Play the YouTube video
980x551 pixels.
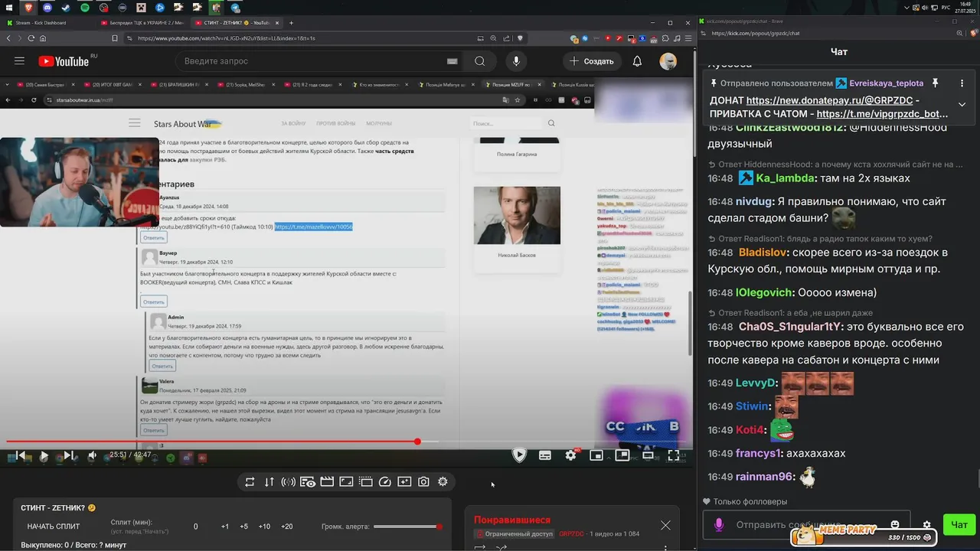click(x=44, y=456)
